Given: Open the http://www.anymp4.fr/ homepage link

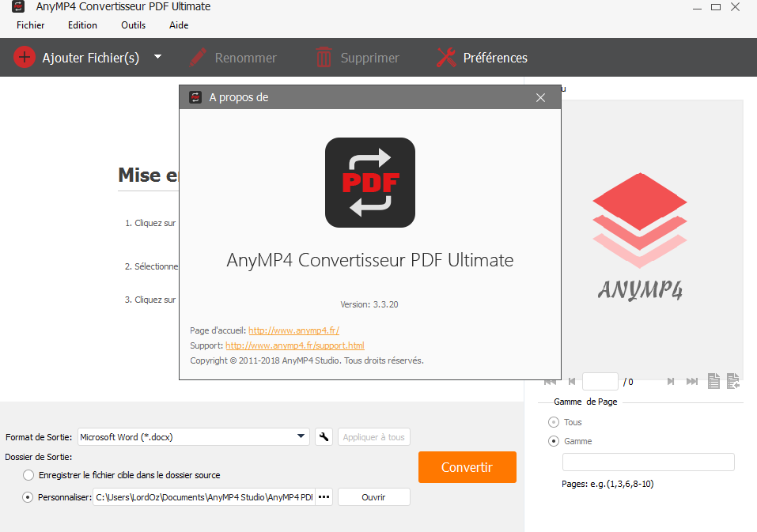Looking at the screenshot, I should [293, 330].
